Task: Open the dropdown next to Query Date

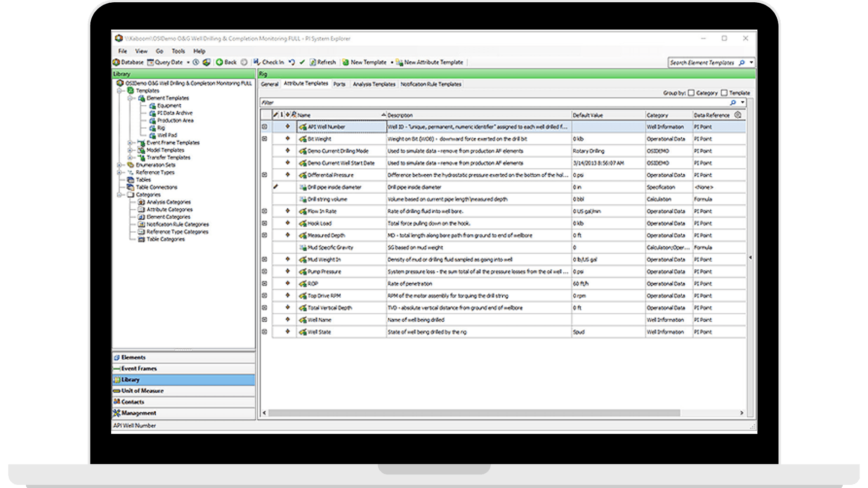Action: click(188, 62)
